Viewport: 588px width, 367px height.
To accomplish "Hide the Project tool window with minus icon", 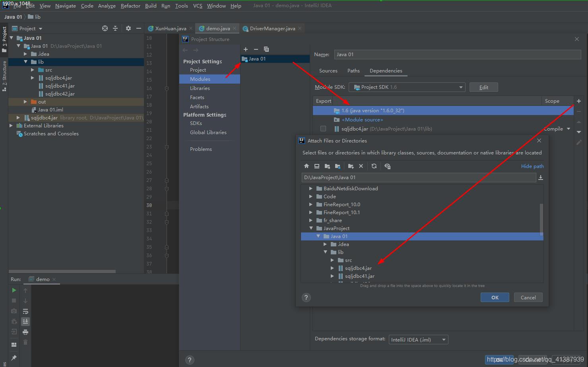I will (138, 28).
